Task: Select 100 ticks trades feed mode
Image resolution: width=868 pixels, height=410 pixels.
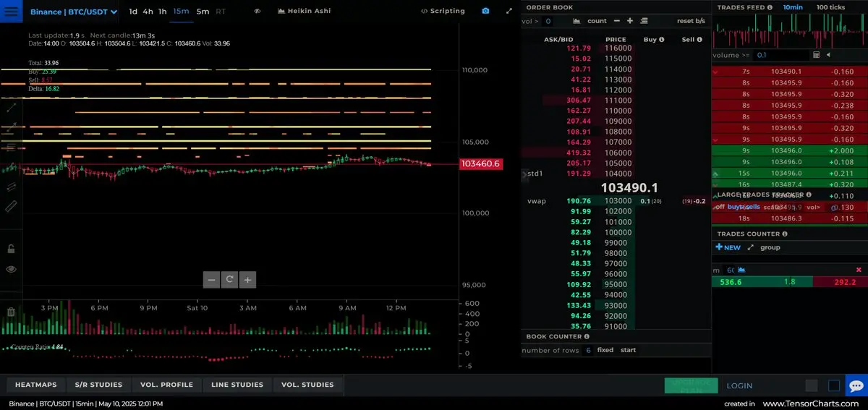Action: (x=830, y=7)
